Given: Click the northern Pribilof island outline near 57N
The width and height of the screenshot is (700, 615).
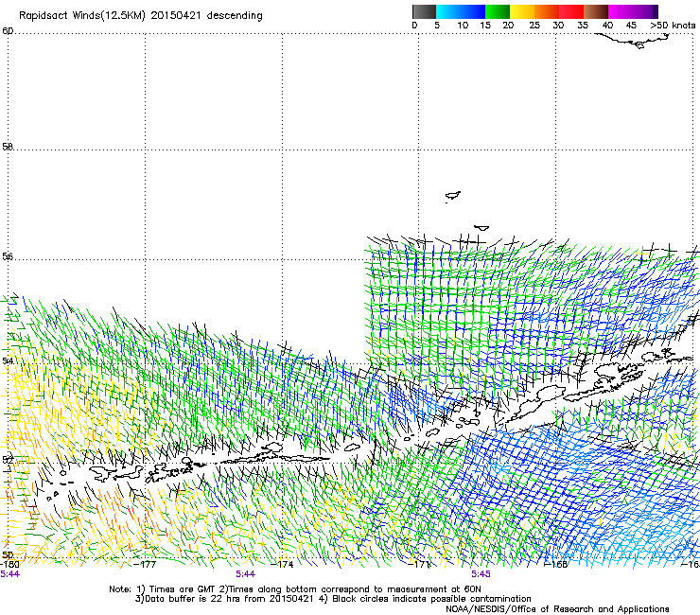Looking at the screenshot, I should point(453,196).
